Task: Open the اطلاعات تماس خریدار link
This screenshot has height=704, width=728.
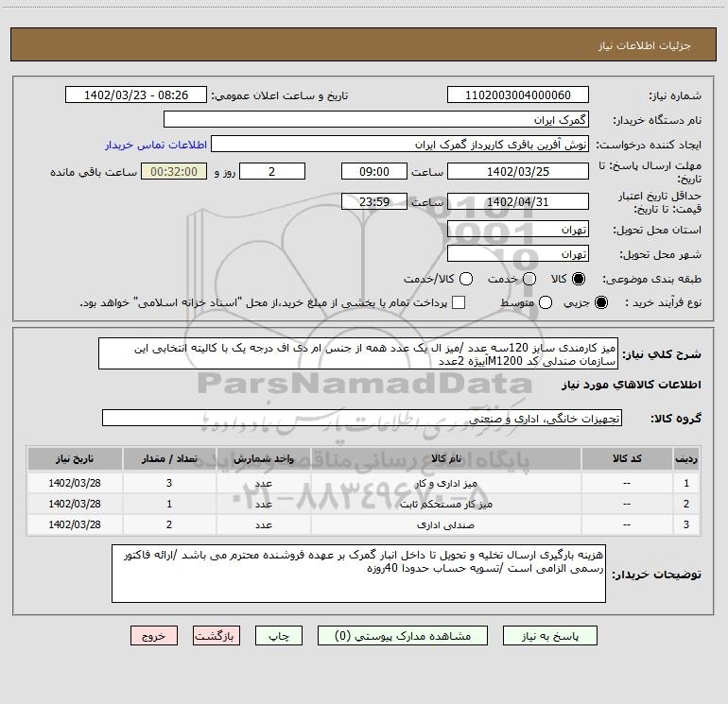Action: pos(156,145)
